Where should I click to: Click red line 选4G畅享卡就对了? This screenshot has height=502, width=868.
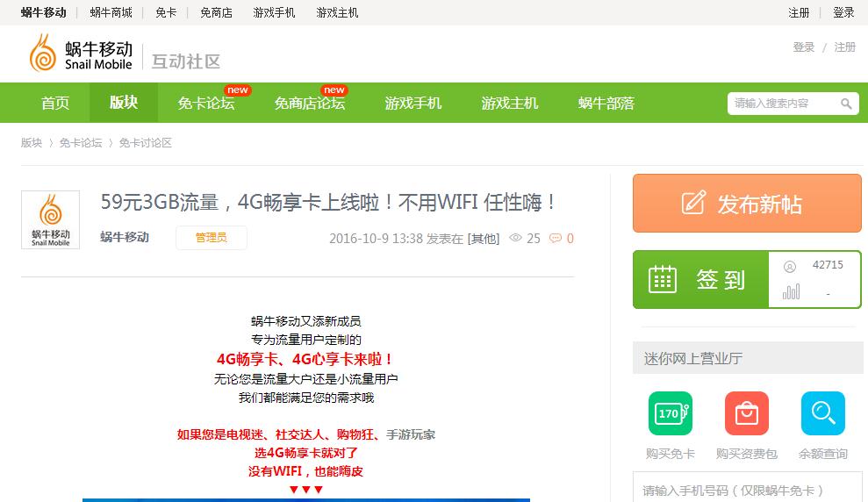tap(305, 453)
